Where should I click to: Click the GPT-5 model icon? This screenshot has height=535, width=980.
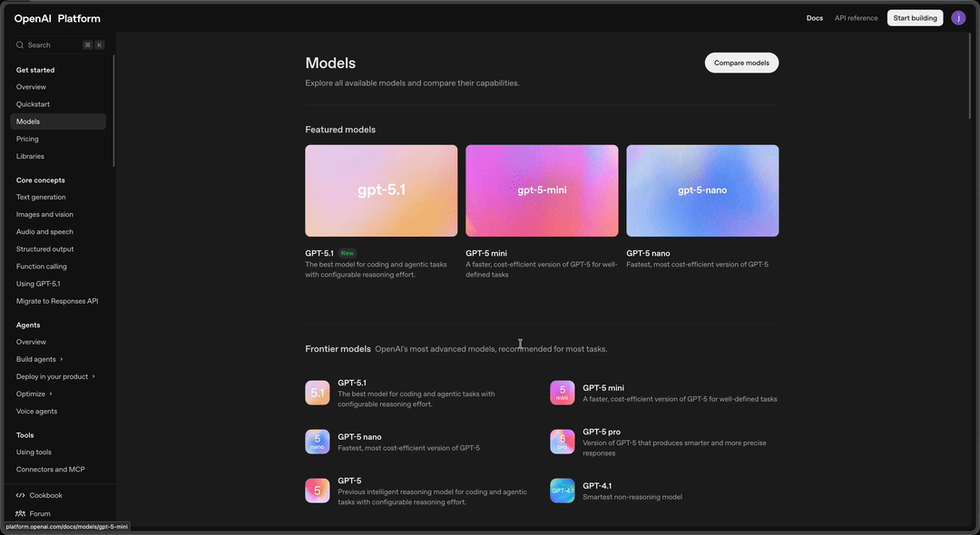click(317, 491)
